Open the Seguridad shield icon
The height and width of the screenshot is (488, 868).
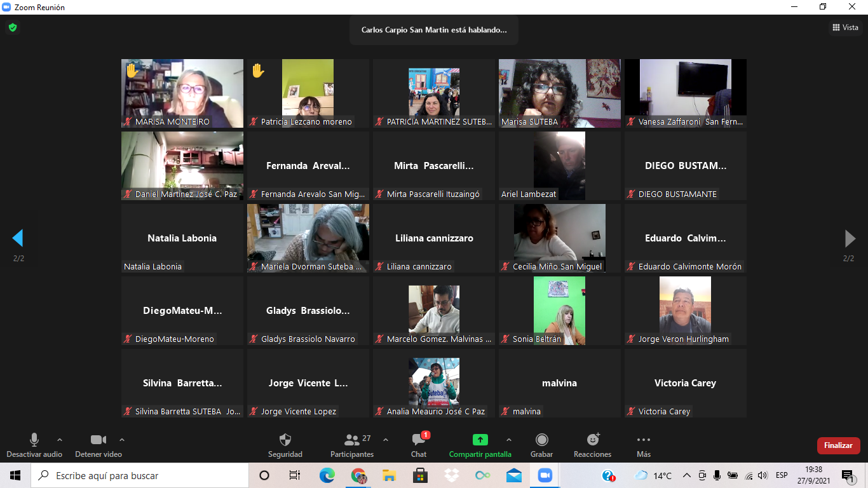[x=285, y=440]
